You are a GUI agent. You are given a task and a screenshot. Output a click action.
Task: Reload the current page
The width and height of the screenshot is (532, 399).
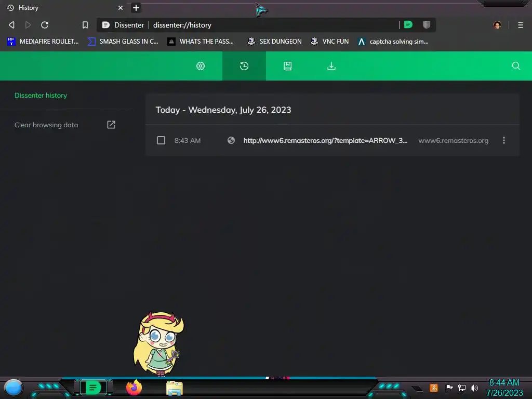click(45, 25)
